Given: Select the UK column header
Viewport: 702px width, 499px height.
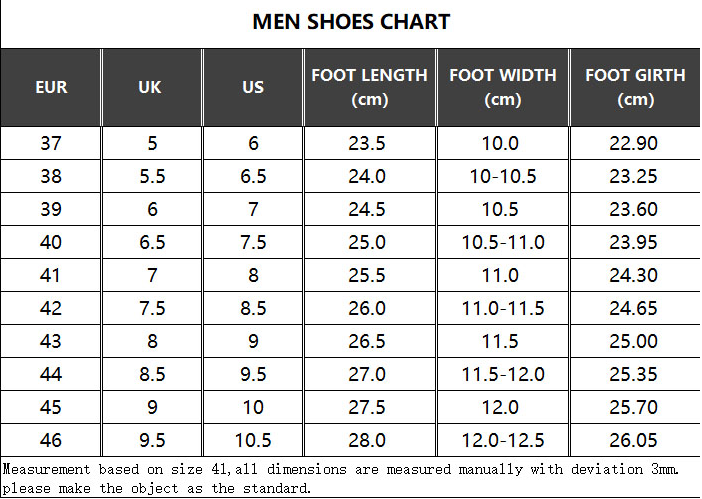Looking at the screenshot, I should (150, 87).
